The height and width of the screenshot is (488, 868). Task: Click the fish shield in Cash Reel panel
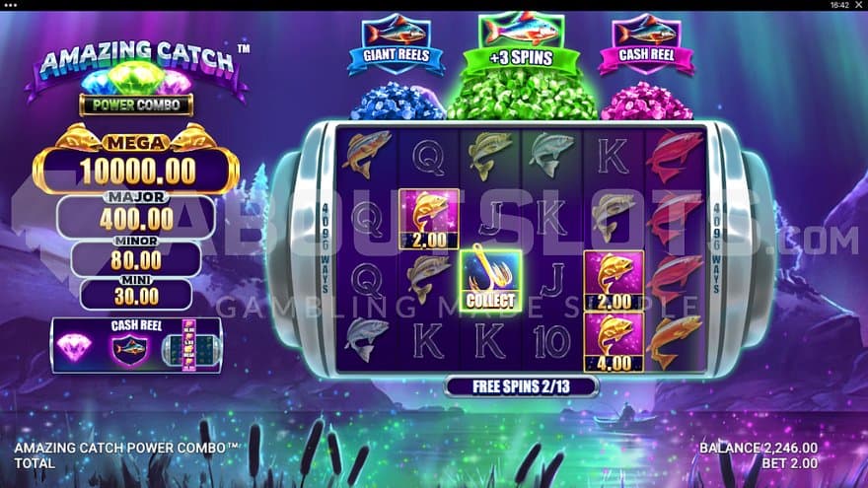[130, 350]
